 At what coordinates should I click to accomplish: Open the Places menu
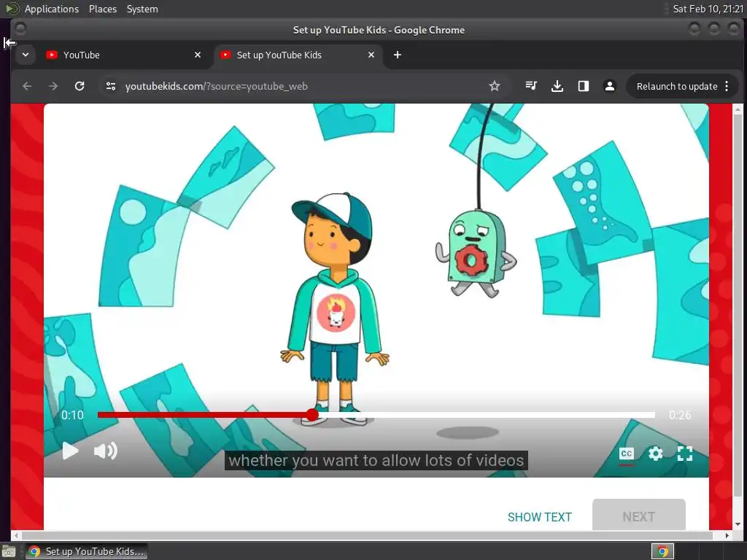click(102, 9)
